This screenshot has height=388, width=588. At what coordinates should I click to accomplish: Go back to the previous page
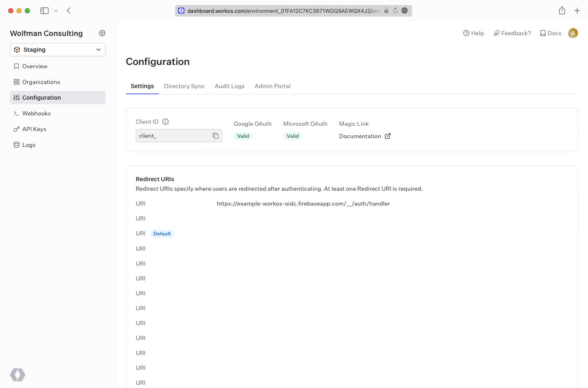click(69, 11)
